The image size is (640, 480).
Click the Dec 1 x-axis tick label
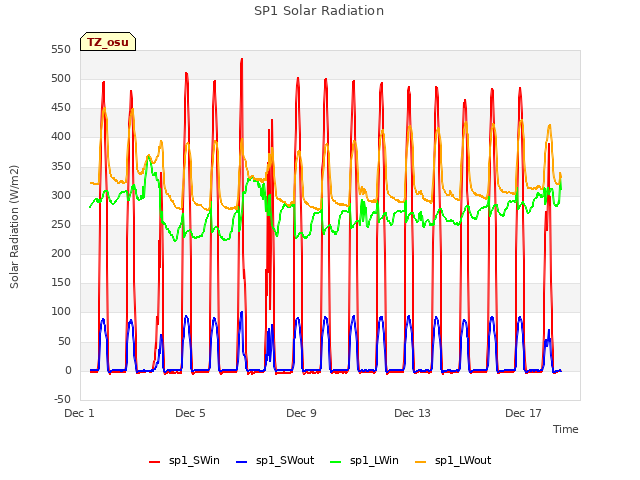click(x=79, y=413)
